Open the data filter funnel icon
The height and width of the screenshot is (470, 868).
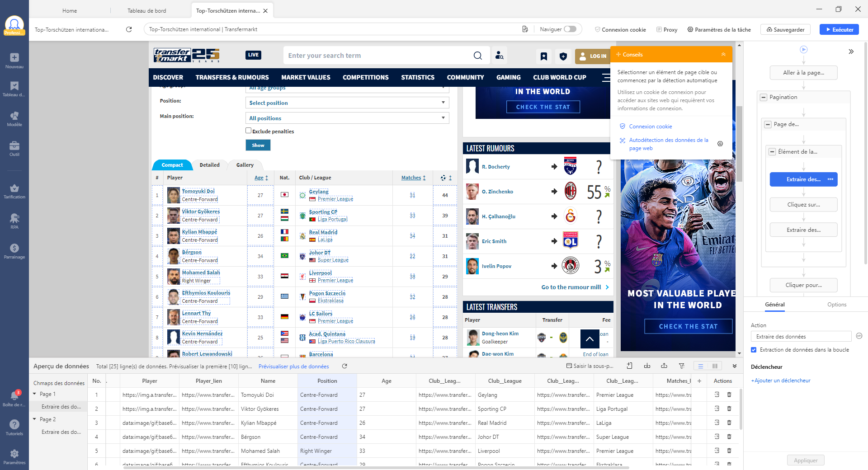681,366
